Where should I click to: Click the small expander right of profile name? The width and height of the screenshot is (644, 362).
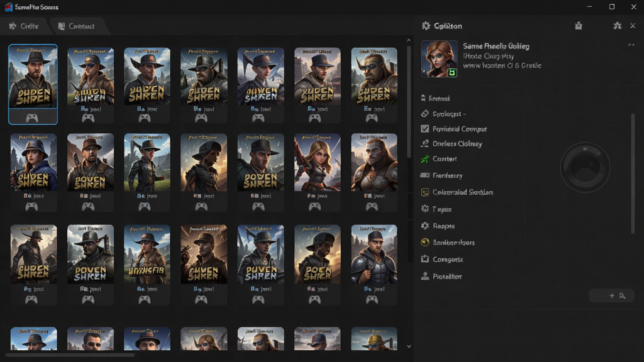(x=631, y=45)
